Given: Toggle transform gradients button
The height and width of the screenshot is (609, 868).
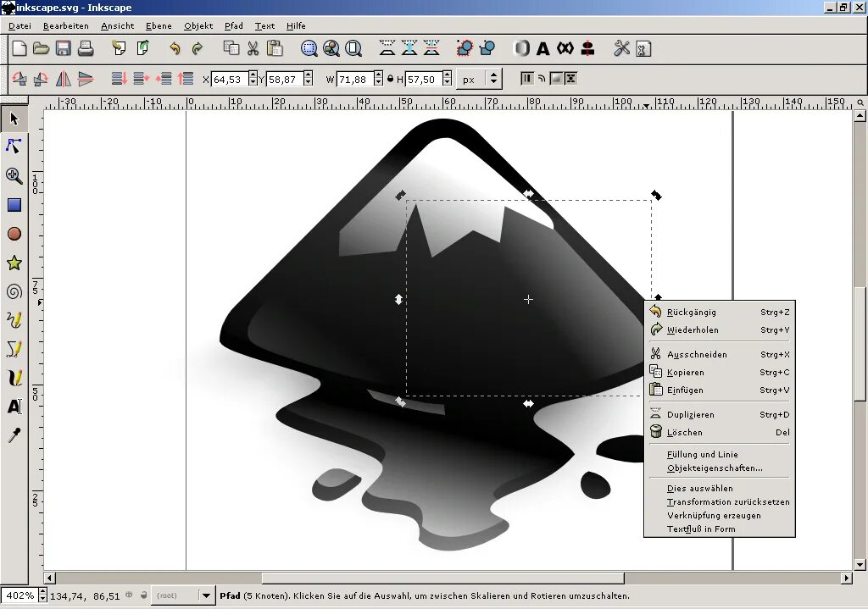Looking at the screenshot, I should pyautogui.click(x=556, y=79).
